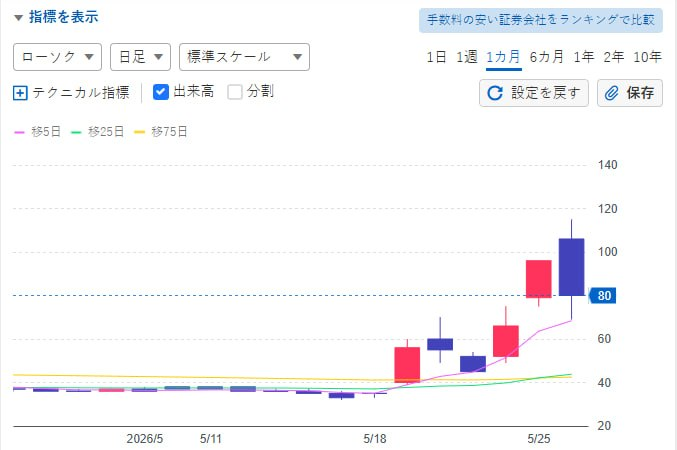Screen dimensions: 677x450
Task: Click the yellow 移75日 legend swatch
Action: coord(139,132)
